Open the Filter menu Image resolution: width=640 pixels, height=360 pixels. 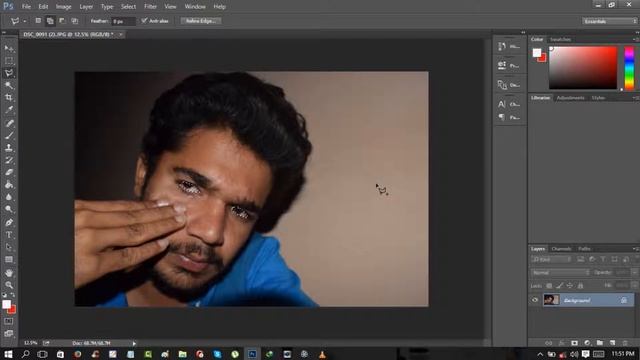150,7
